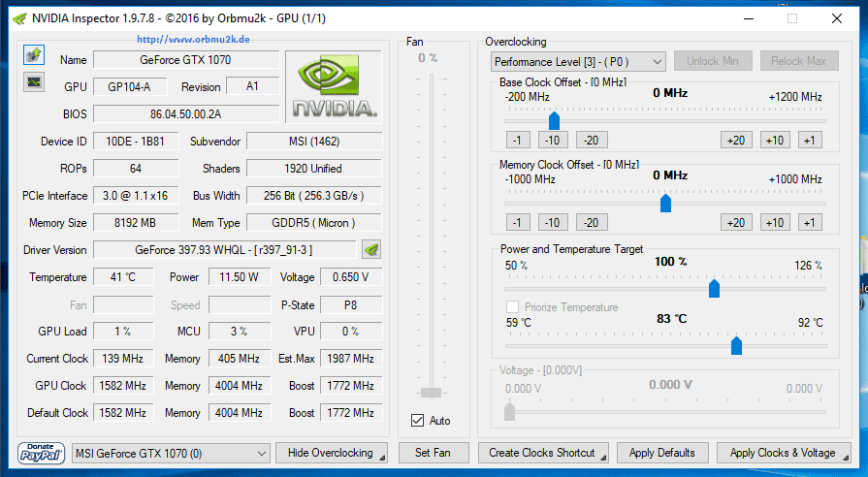Click the Power value 11.50 W
This screenshot has width=868, height=477.
[x=240, y=277]
